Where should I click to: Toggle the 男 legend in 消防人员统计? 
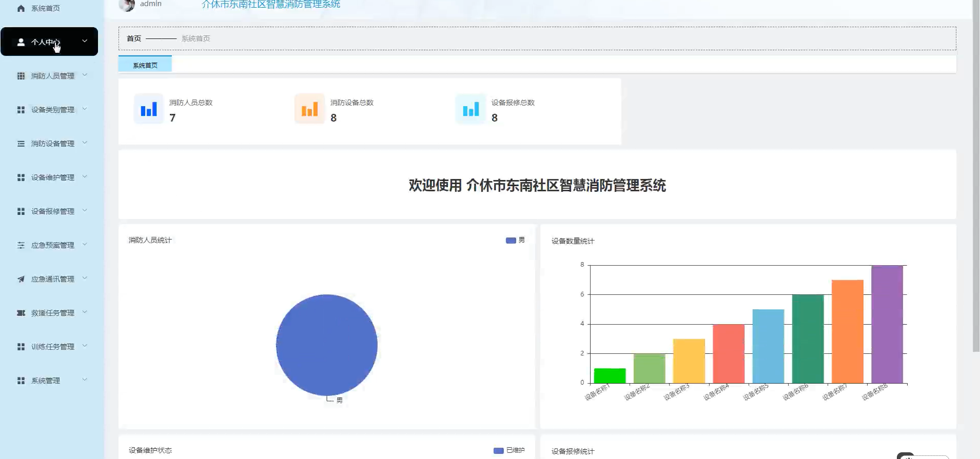coord(515,240)
